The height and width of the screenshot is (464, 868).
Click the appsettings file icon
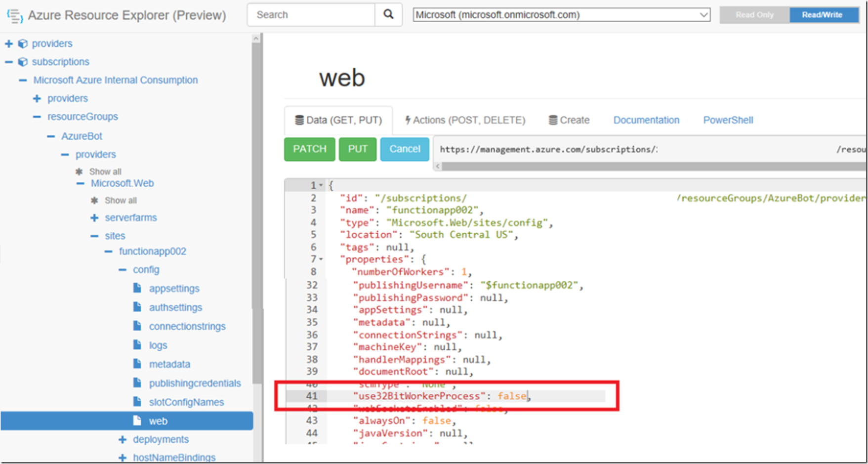click(137, 288)
